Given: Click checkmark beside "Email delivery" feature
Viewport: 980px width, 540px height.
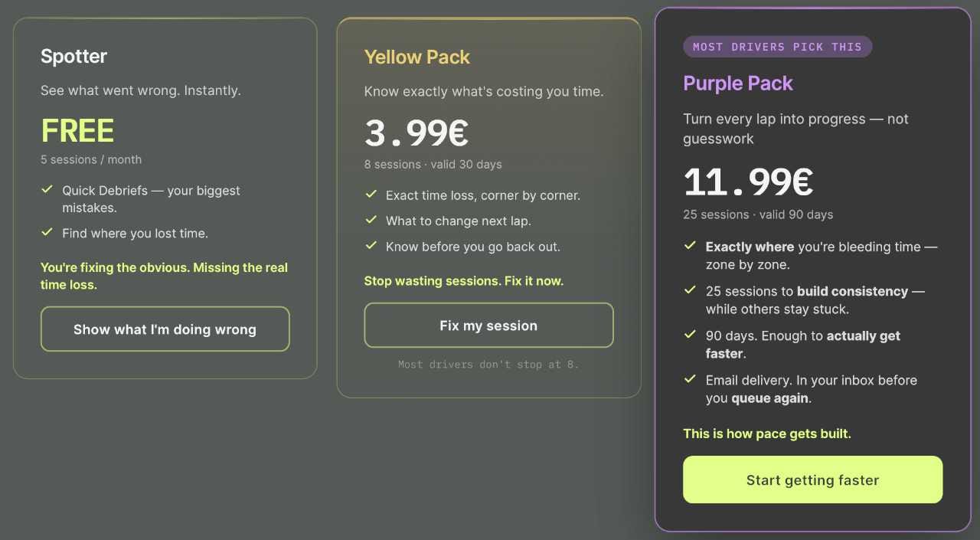Looking at the screenshot, I should pos(690,378).
